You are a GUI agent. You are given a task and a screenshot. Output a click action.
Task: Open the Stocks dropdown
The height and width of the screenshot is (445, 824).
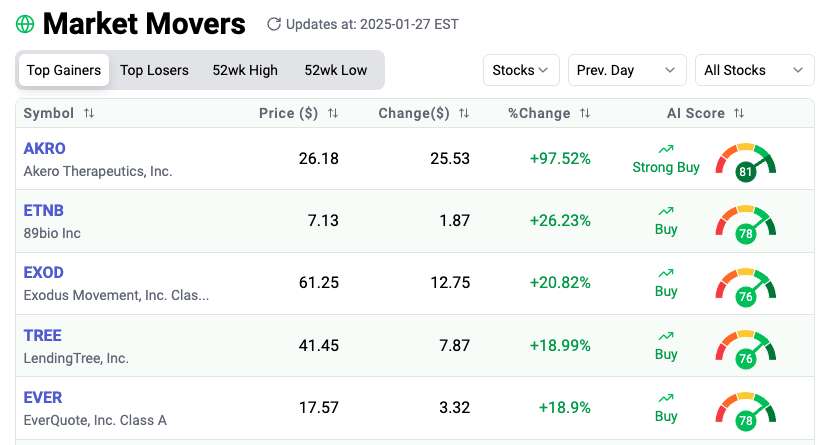pos(521,70)
